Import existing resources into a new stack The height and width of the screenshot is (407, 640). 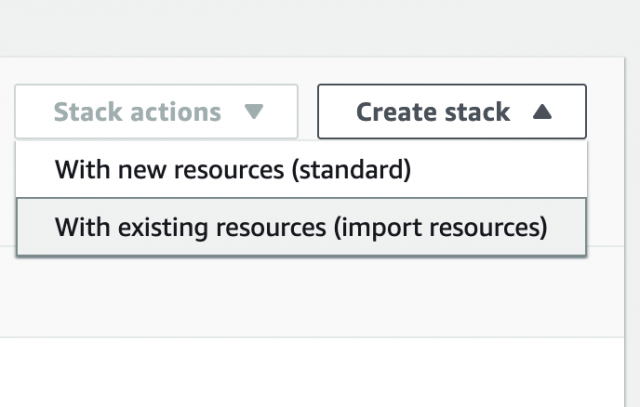[x=301, y=227]
